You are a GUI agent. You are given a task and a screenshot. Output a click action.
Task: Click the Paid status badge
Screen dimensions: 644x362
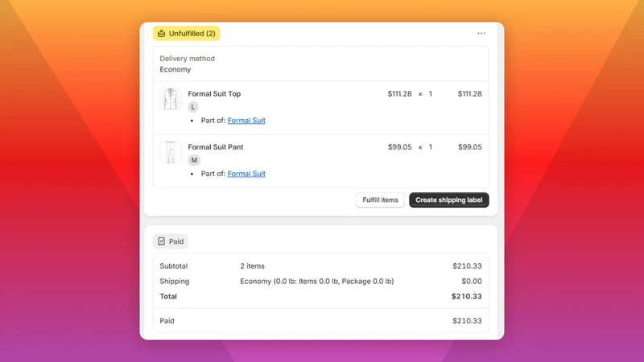[x=171, y=241]
